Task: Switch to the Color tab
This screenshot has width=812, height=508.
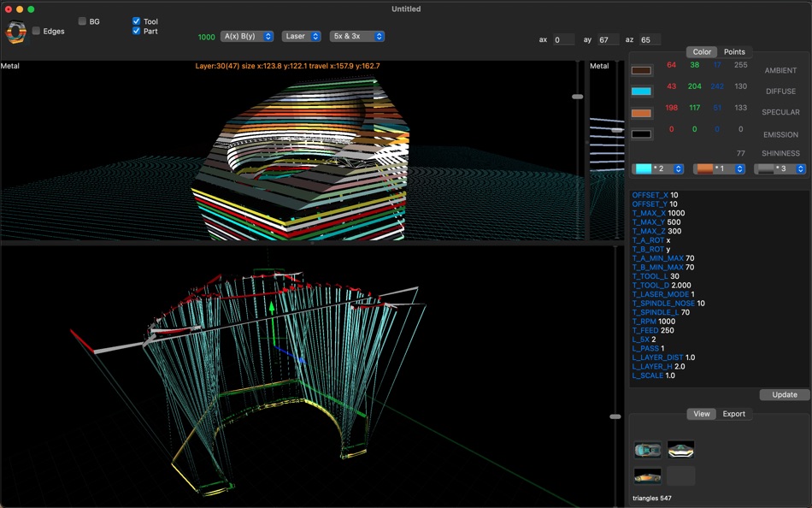Action: (702, 52)
